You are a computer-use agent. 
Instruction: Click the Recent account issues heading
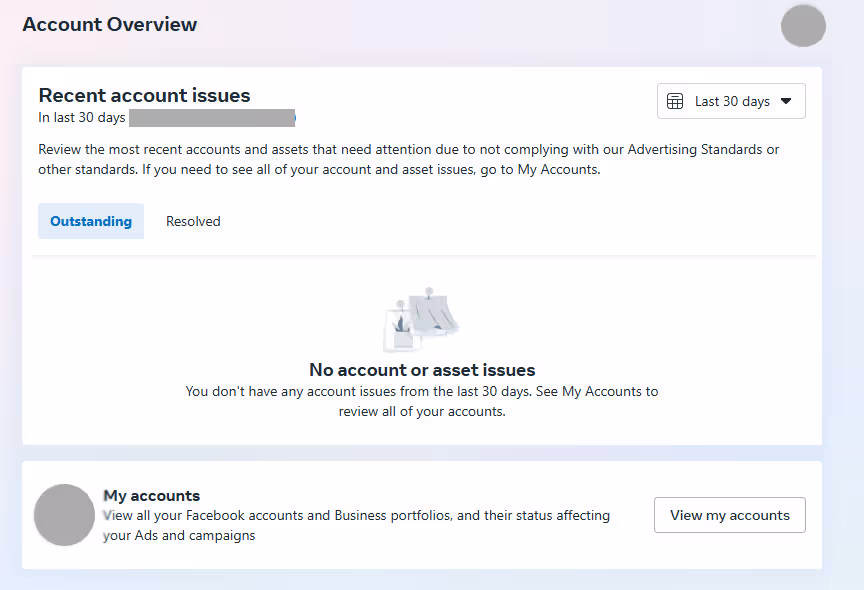[x=144, y=95]
